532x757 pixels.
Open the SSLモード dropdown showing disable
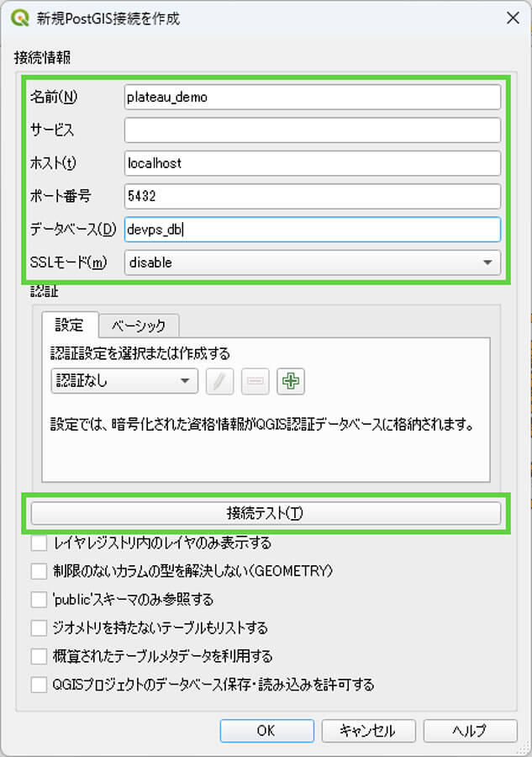point(312,262)
